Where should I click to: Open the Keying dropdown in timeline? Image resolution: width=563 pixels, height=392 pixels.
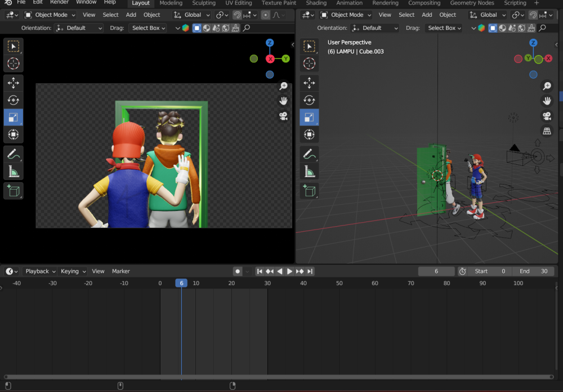click(x=73, y=272)
